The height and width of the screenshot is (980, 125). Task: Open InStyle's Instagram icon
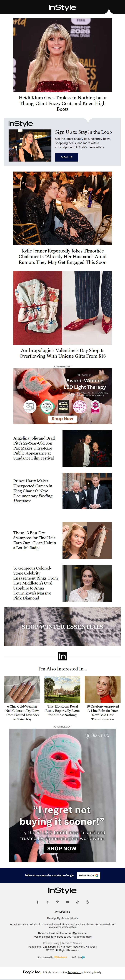(47, 902)
